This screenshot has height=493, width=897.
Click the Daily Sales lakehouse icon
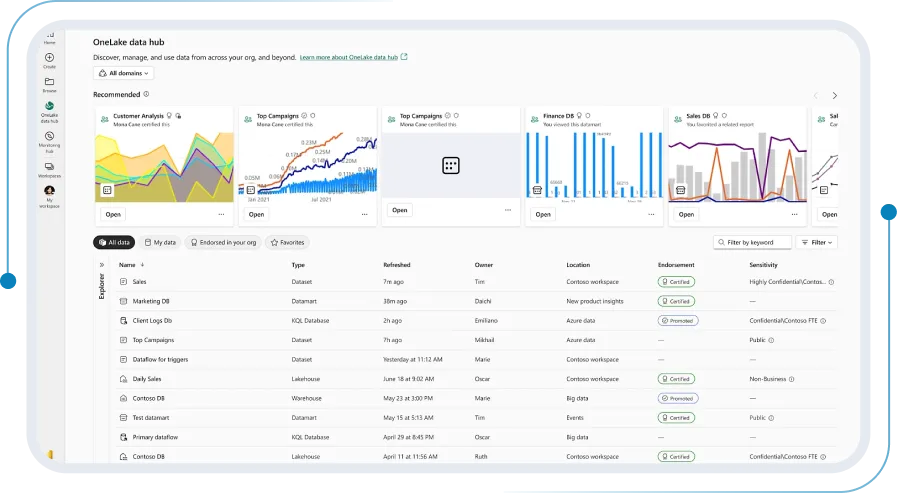pos(123,379)
